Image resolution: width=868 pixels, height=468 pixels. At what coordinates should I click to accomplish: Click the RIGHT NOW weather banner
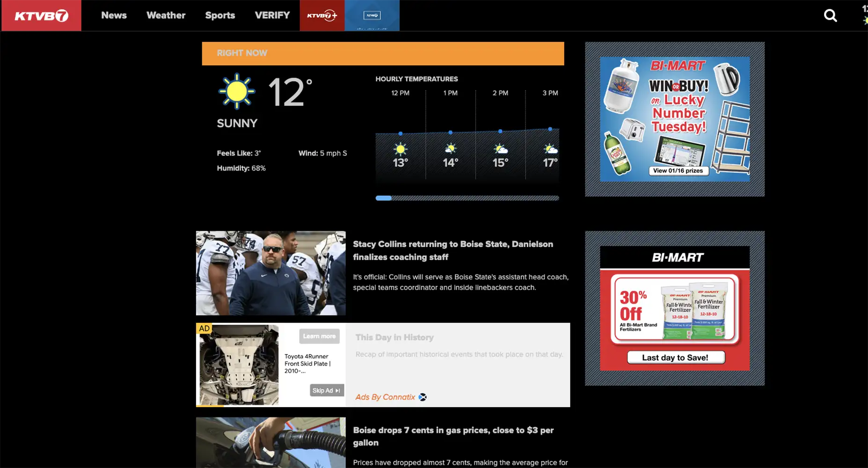coord(383,53)
